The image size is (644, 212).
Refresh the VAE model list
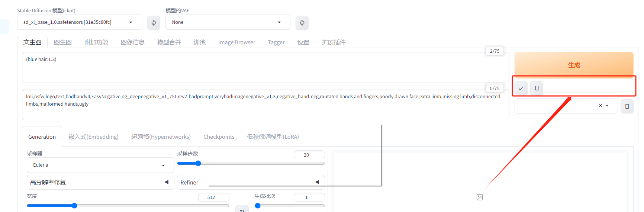click(302, 22)
